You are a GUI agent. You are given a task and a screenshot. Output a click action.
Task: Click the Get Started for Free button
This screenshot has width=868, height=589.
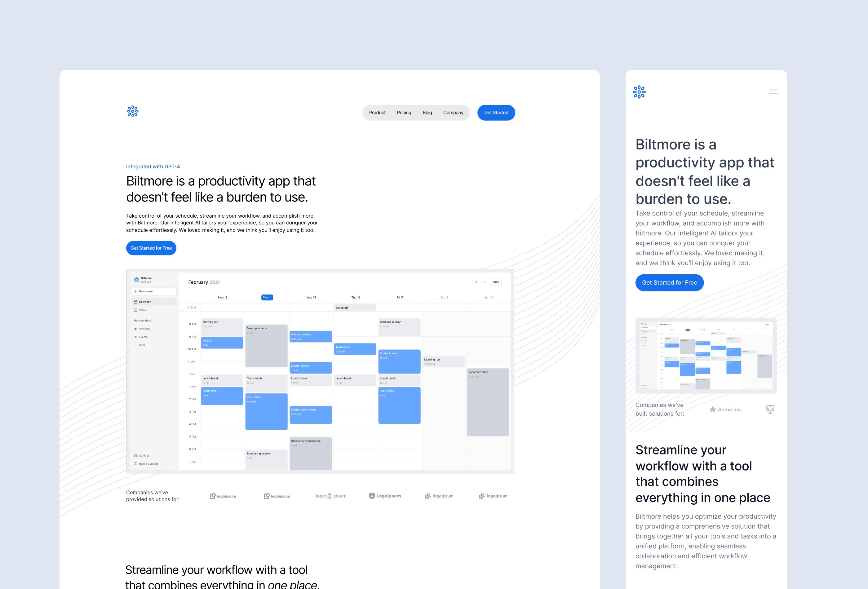point(153,248)
